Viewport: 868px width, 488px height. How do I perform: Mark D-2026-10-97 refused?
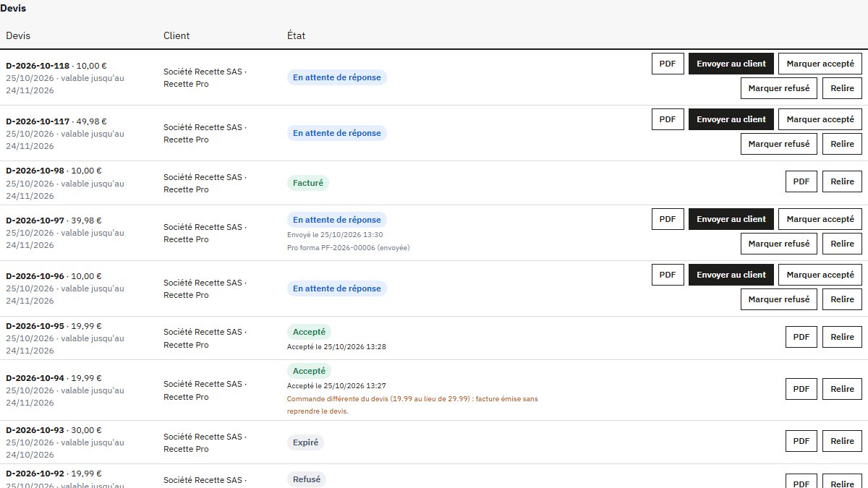779,244
